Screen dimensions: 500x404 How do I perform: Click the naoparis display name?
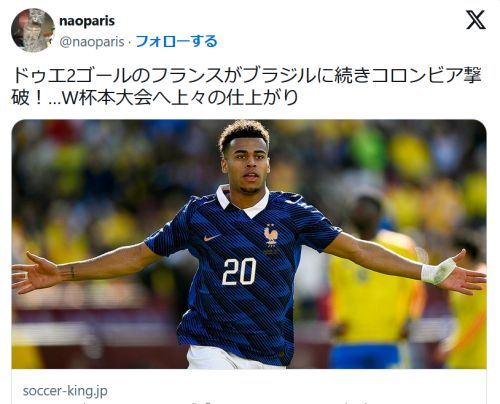click(x=87, y=21)
